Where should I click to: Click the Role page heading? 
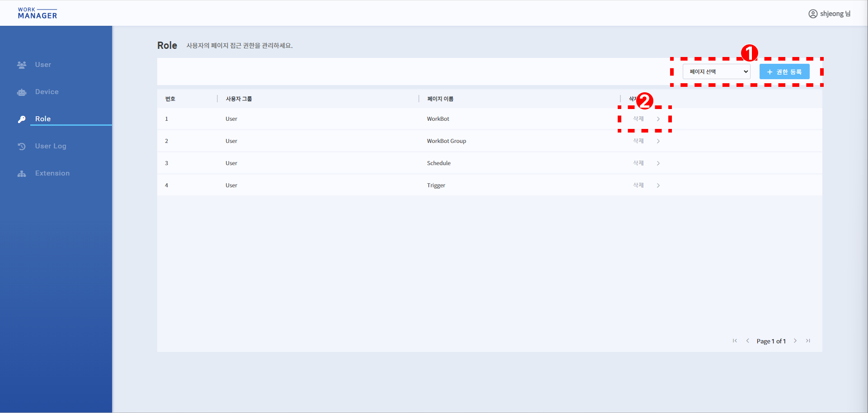pos(167,45)
